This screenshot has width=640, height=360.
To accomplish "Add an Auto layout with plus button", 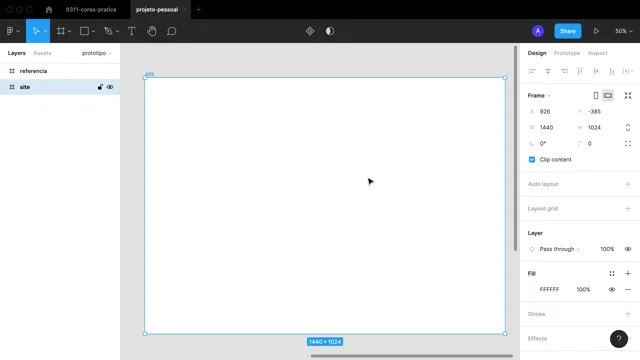I will pyautogui.click(x=628, y=184).
